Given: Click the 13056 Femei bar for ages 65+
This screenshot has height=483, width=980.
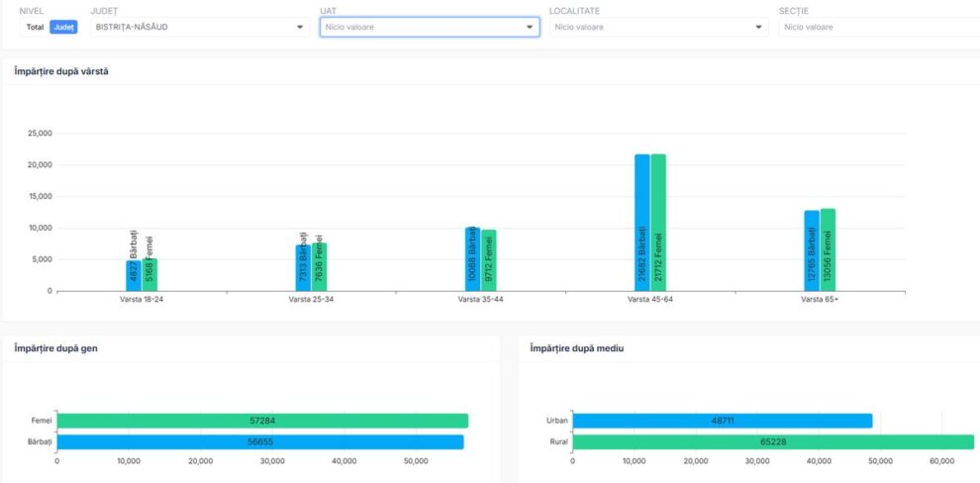Looking at the screenshot, I should coord(828,249).
